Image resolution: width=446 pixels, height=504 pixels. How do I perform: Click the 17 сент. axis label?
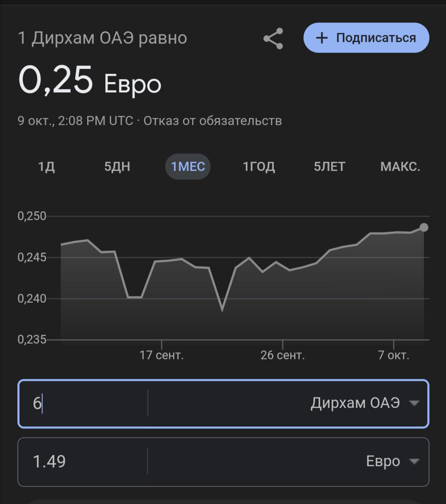161,355
